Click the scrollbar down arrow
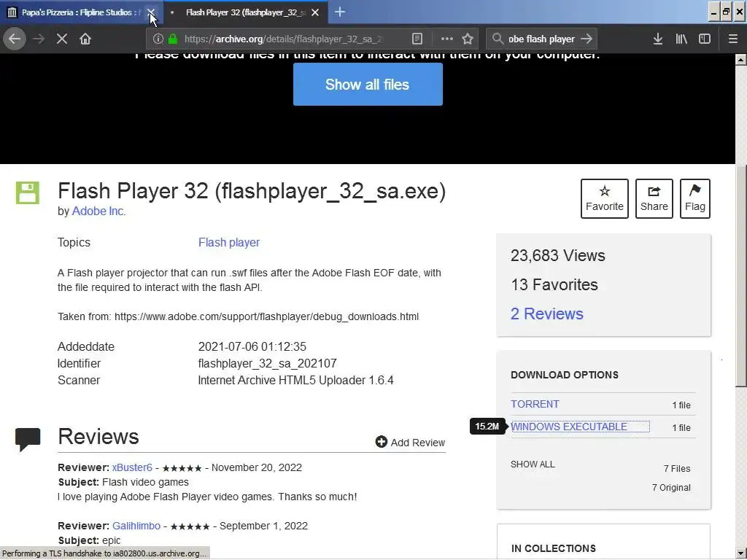 tap(741, 554)
